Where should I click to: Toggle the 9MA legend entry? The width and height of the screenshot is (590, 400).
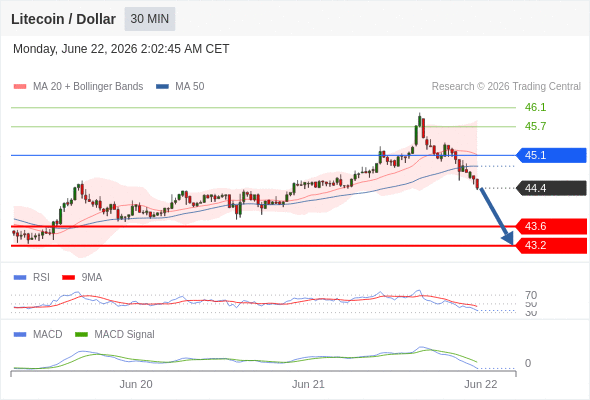tap(82, 277)
